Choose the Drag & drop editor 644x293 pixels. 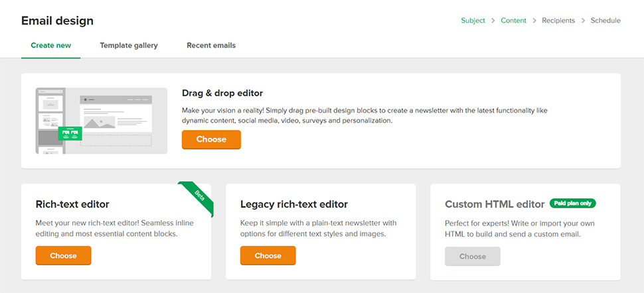pos(211,139)
